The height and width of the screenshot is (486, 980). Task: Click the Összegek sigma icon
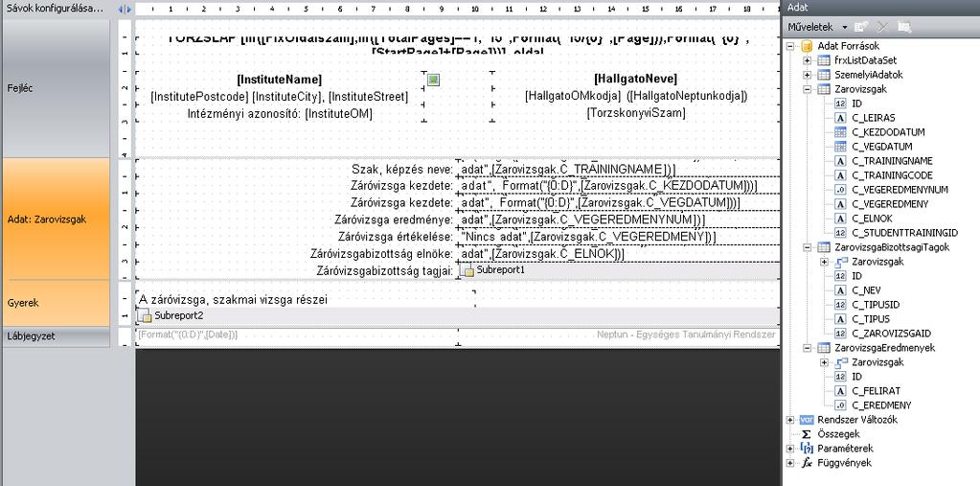click(807, 434)
